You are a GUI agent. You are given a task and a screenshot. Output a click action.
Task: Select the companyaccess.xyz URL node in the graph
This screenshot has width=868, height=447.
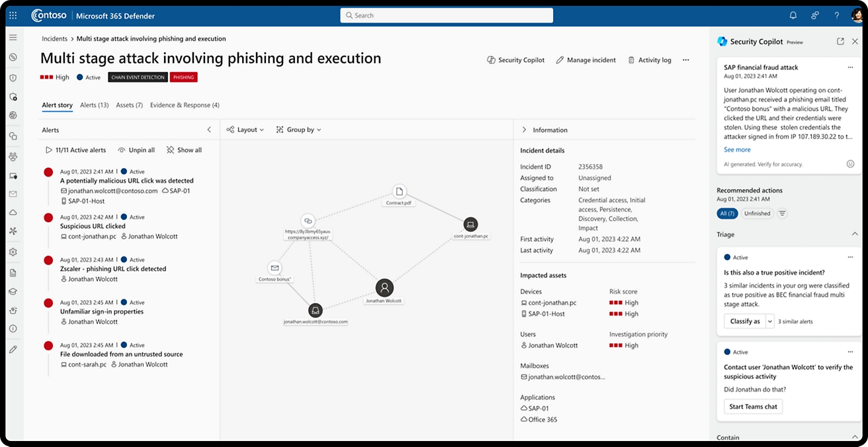coord(308,221)
